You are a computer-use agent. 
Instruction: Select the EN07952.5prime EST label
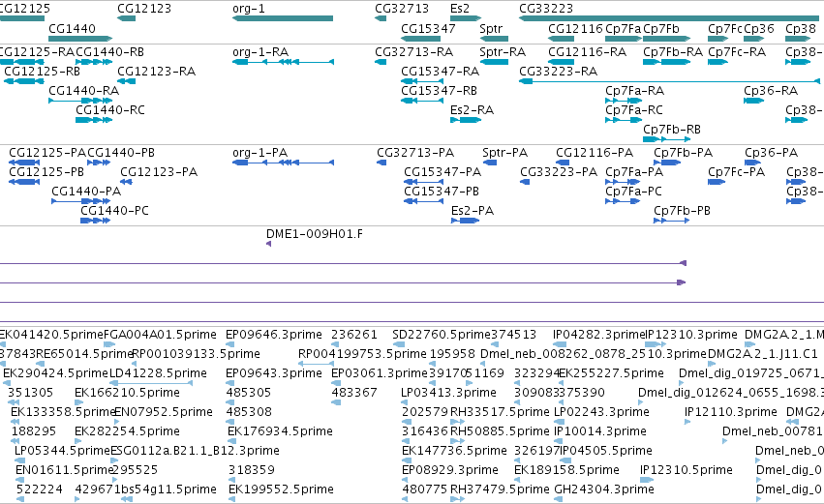pos(163,413)
